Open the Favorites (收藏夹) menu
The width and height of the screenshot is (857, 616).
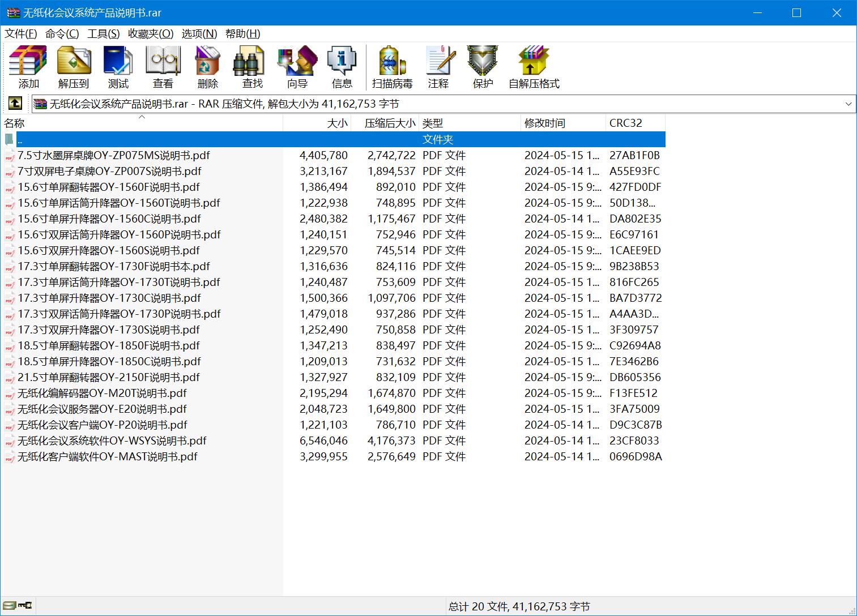[151, 34]
